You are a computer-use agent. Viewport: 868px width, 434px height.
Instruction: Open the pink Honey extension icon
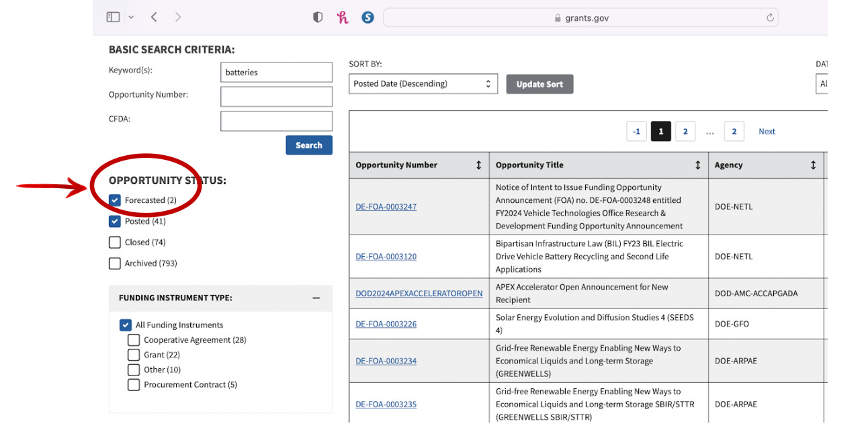tap(343, 17)
